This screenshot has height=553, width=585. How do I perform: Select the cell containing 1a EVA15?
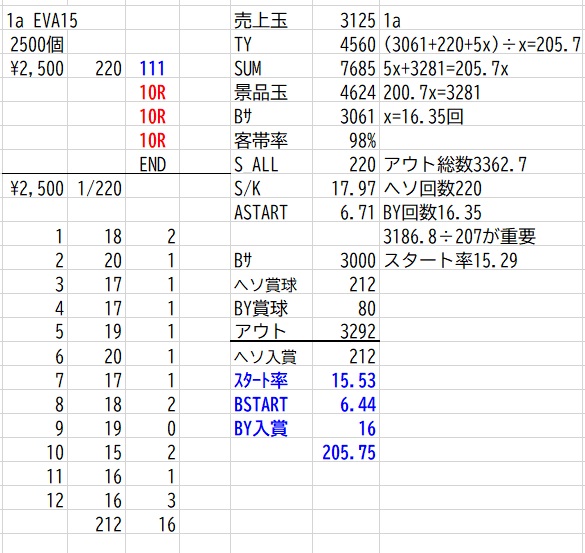tap(42, 20)
